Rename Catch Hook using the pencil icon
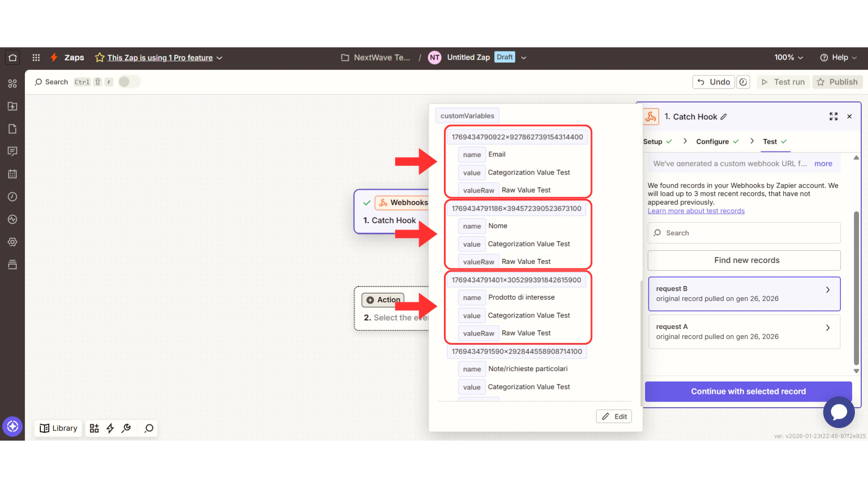868x488 pixels. click(x=724, y=117)
